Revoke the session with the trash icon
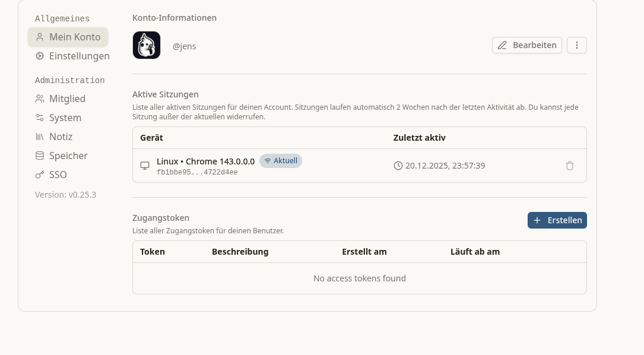The height and width of the screenshot is (355, 644). [x=570, y=166]
